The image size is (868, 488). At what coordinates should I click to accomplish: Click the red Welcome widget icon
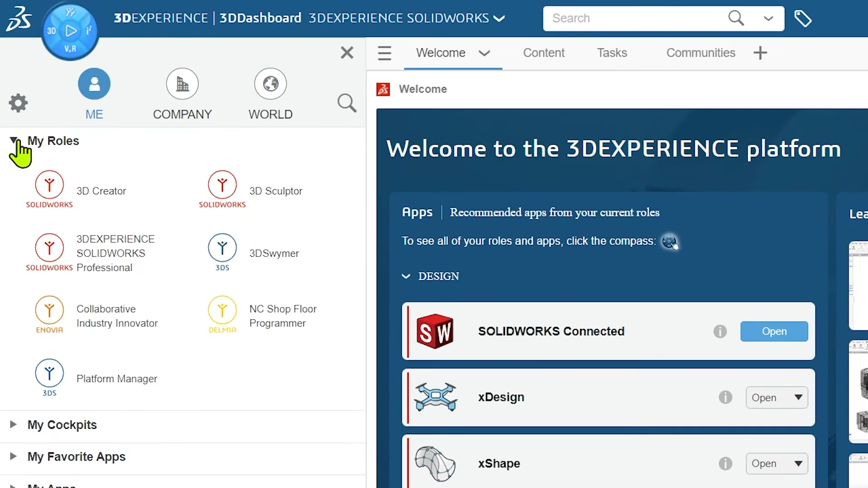[x=383, y=89]
